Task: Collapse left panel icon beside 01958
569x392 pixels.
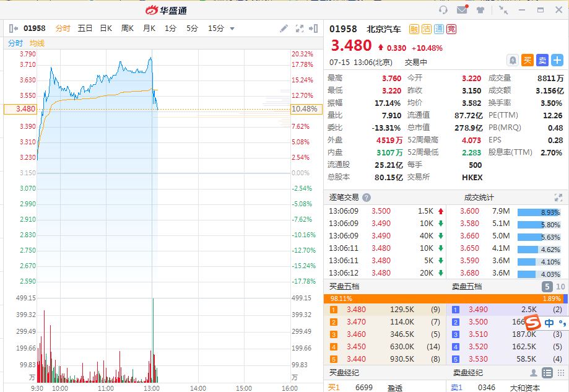Action: pyautogui.click(x=14, y=28)
